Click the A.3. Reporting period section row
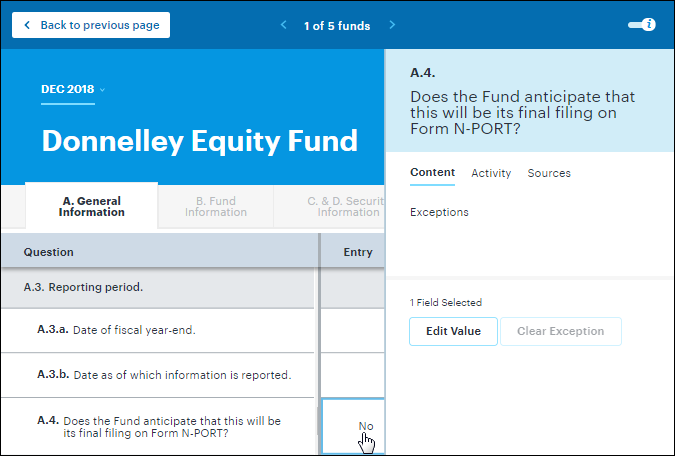Viewport: 675px width, 456px height. coord(160,287)
